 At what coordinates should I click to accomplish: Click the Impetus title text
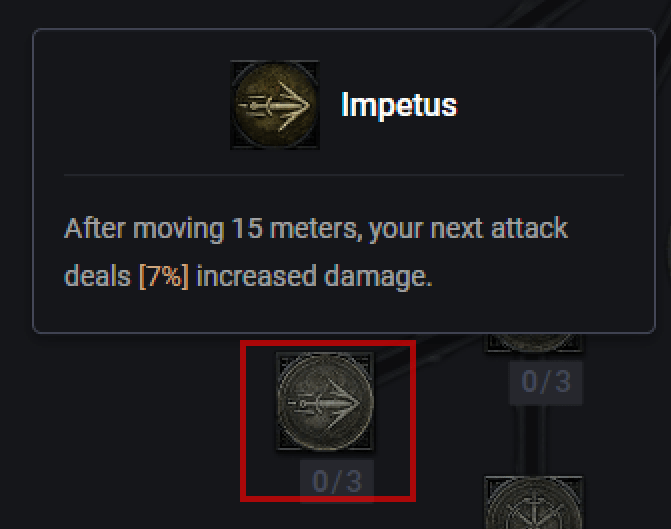399,105
